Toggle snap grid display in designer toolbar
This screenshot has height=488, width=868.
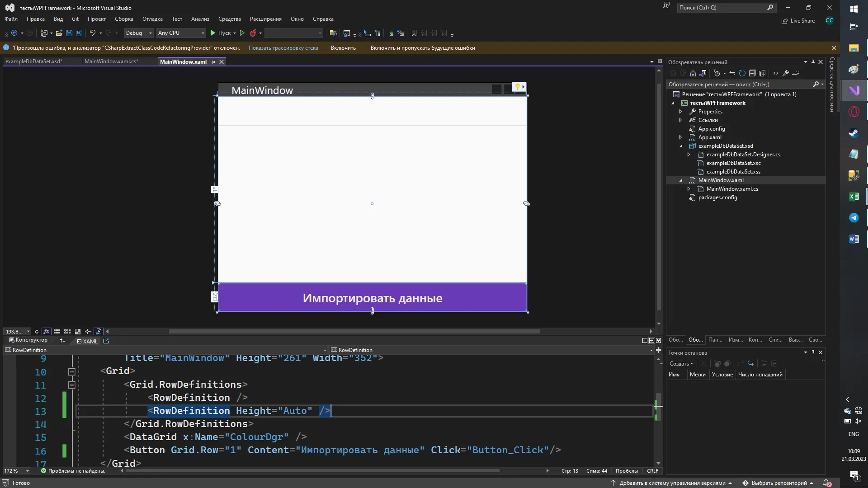click(x=57, y=332)
